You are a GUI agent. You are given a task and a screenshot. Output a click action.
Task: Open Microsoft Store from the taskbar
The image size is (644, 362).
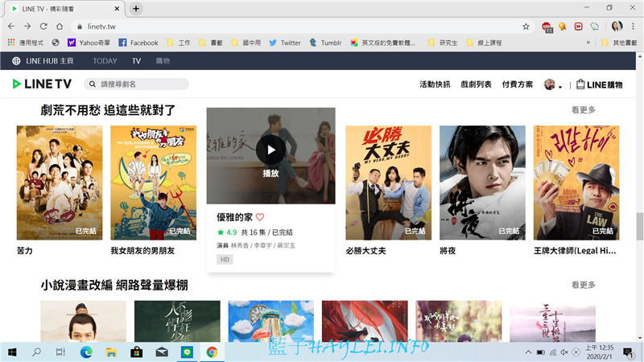point(136,352)
